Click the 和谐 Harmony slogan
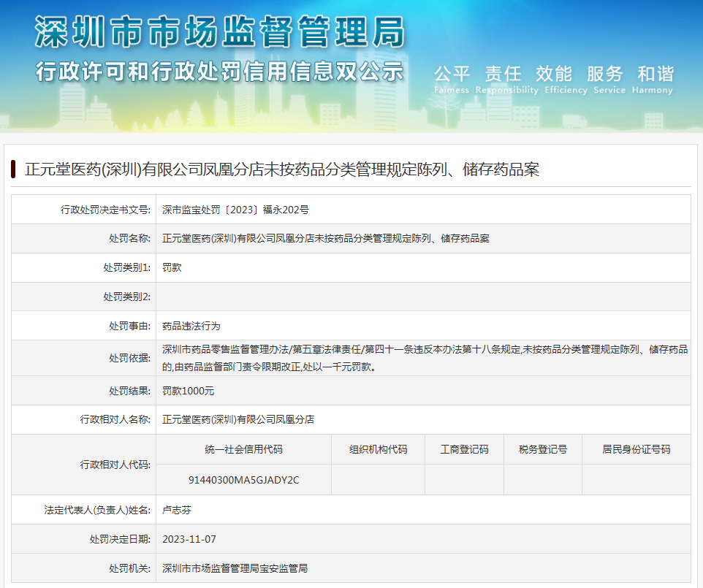Screen dimensions: 703x588 653,80
